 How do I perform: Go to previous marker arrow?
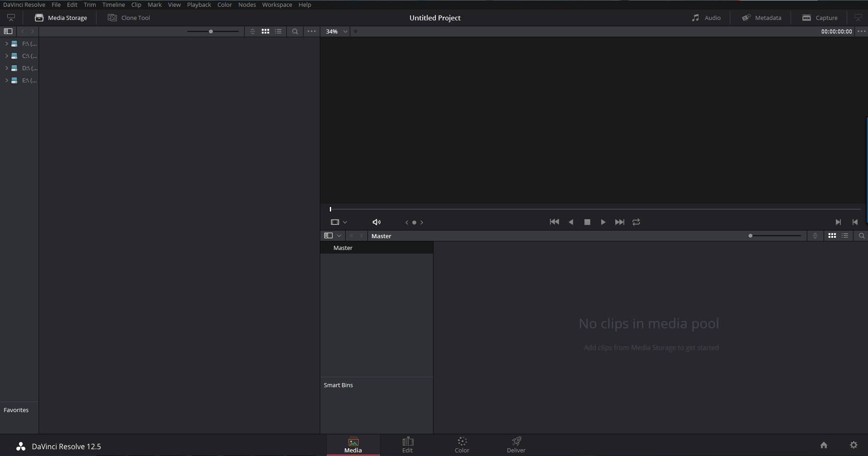tap(406, 222)
